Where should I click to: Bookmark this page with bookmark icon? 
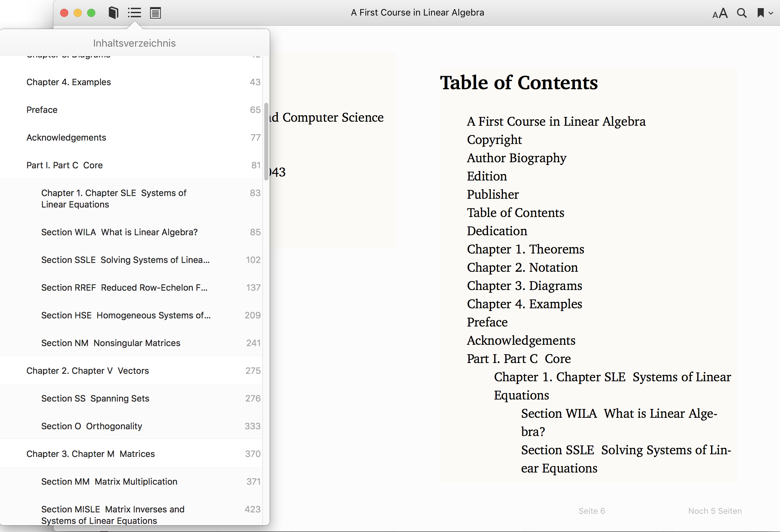click(x=760, y=13)
